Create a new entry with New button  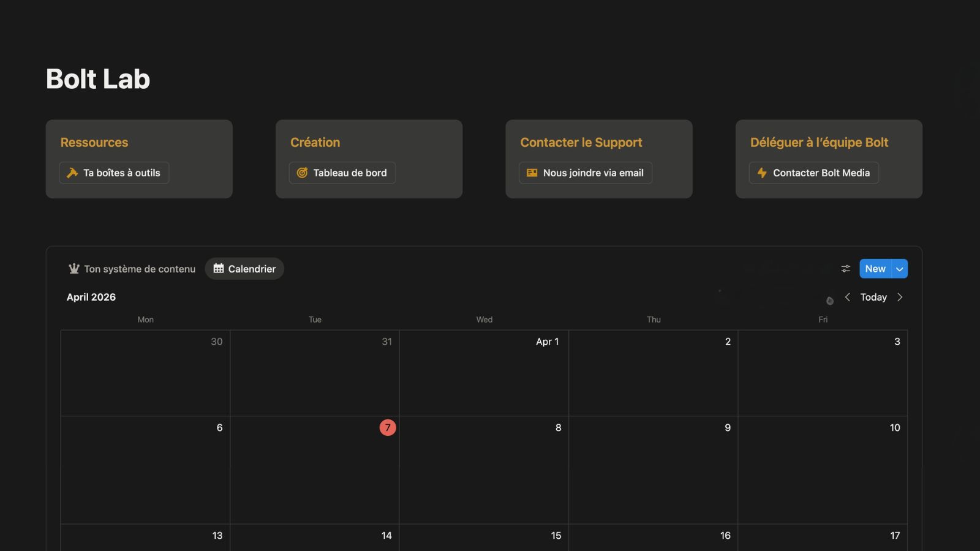875,269
